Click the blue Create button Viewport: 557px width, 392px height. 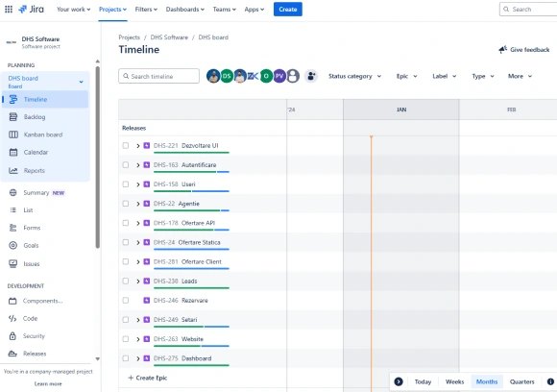[288, 10]
